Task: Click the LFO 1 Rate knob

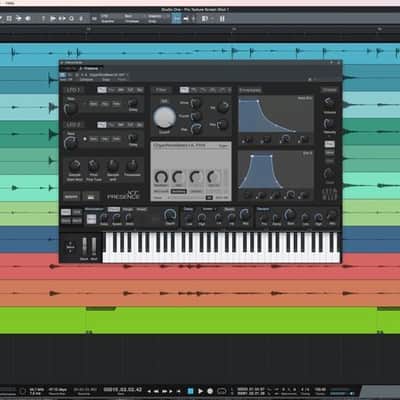Action: click(x=71, y=108)
